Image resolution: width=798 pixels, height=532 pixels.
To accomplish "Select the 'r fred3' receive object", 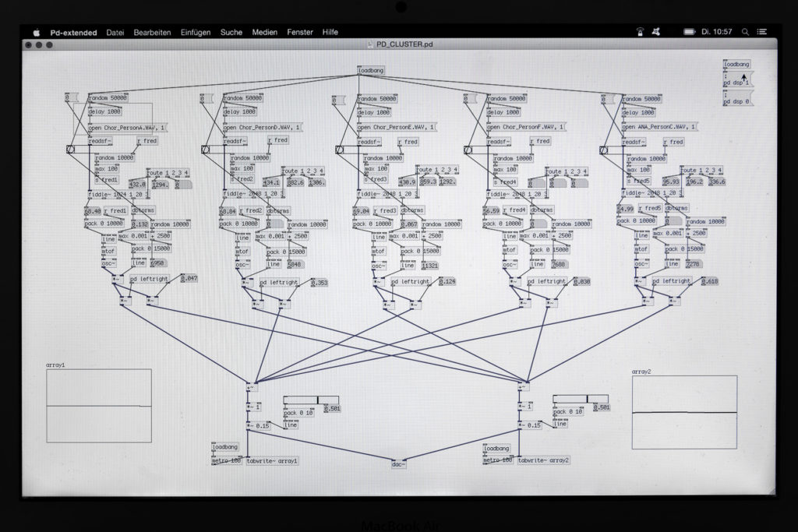I will (385, 210).
